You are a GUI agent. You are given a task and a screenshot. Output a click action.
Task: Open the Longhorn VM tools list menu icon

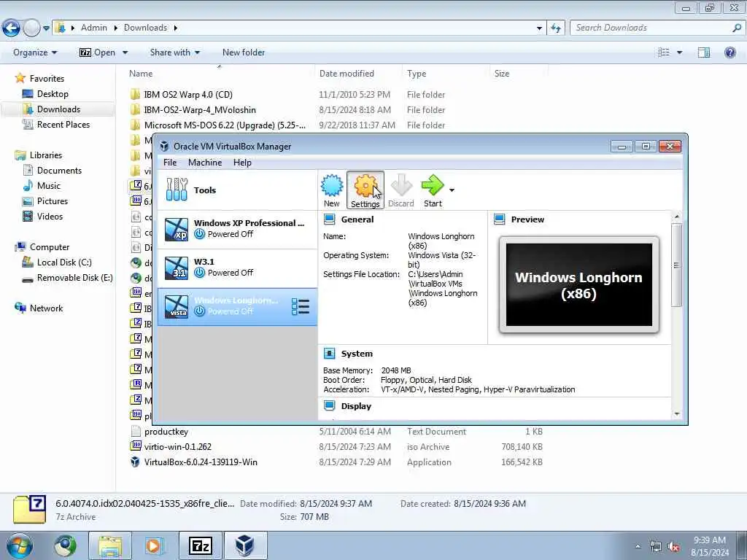(301, 307)
